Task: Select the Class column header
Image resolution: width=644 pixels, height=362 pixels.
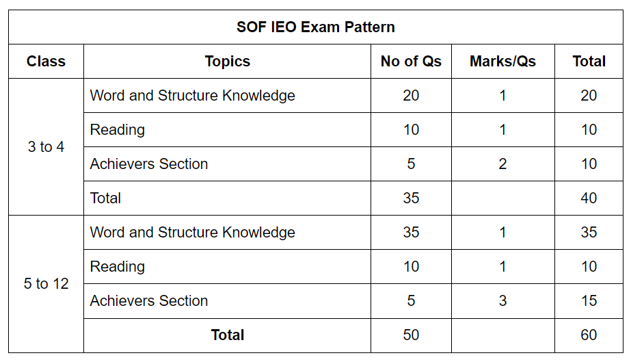Action: [x=46, y=62]
